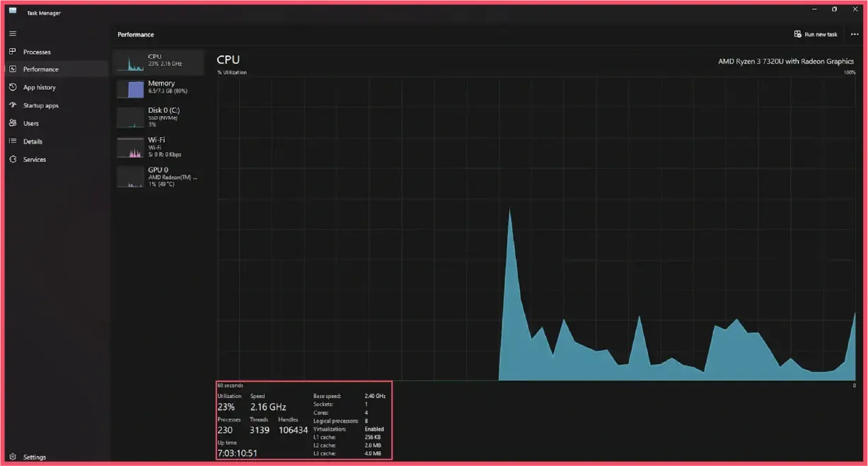Click the Run new task button
868x466 pixels.
pyautogui.click(x=816, y=33)
